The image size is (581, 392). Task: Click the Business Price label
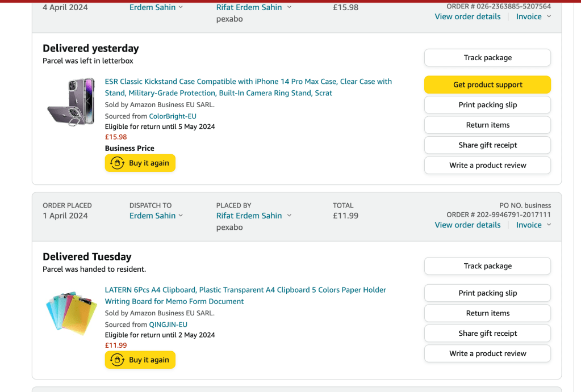point(129,149)
